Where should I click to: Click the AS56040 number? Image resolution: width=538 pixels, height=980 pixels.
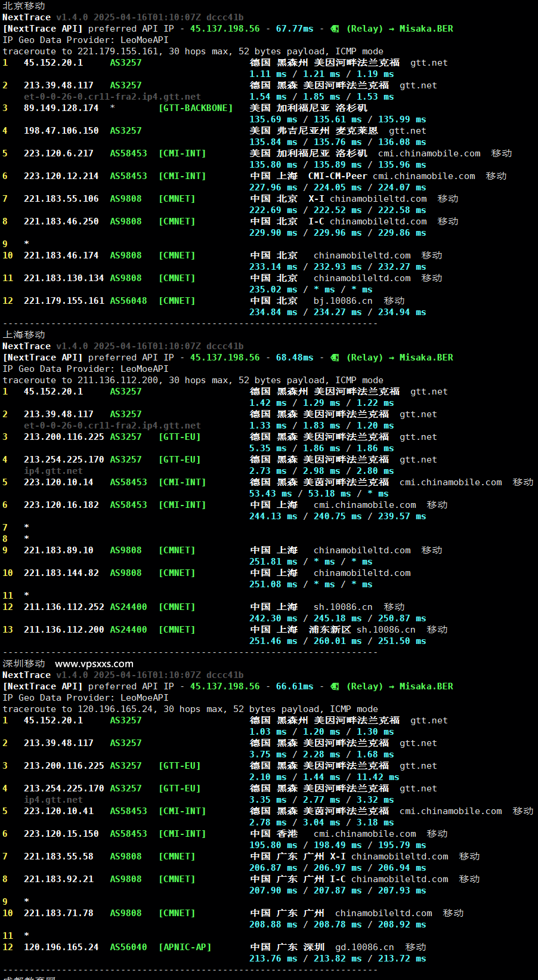click(128, 947)
